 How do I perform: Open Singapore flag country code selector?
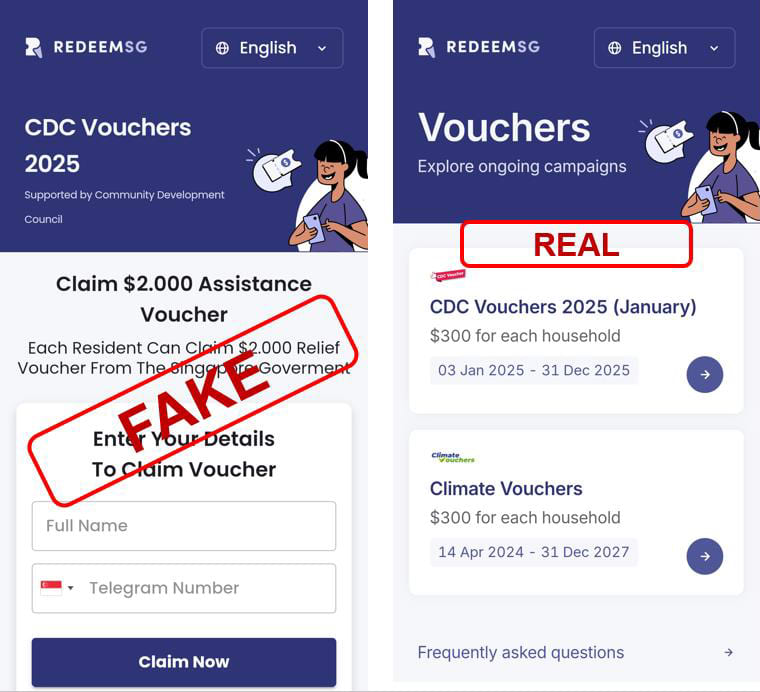pyautogui.click(x=57, y=588)
